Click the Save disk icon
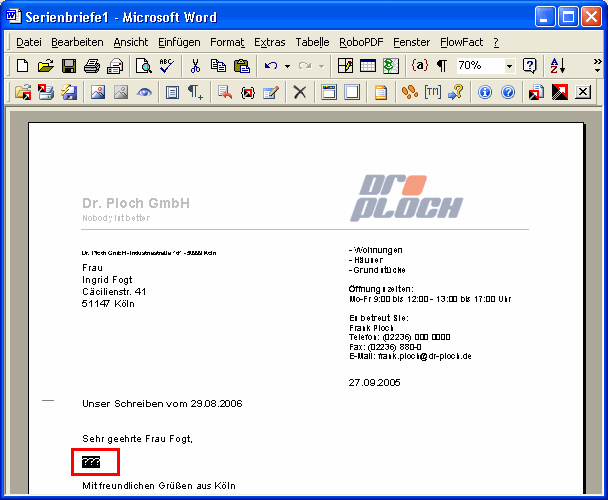The width and height of the screenshot is (608, 500). (x=69, y=66)
